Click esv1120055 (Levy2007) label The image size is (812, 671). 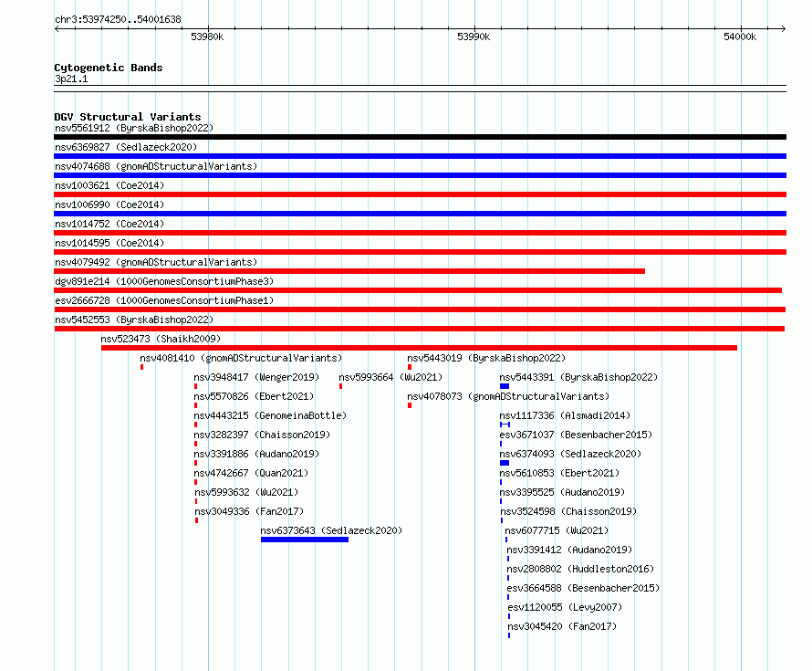[565, 607]
